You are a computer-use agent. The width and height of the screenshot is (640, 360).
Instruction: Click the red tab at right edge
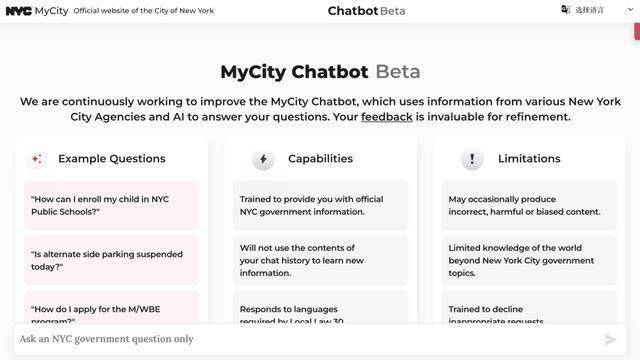tap(637, 31)
